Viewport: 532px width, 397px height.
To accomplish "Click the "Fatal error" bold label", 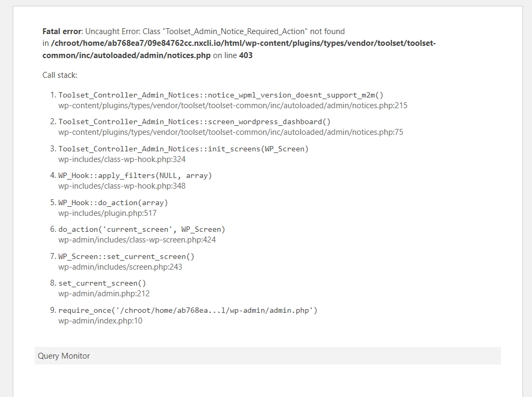I will pyautogui.click(x=62, y=31).
